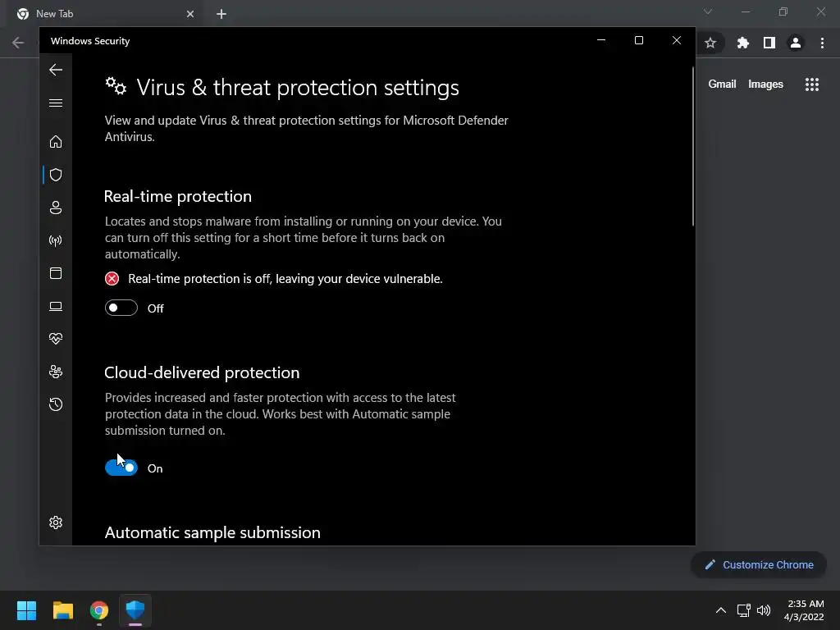Open Account protection in the sidebar

56,208
